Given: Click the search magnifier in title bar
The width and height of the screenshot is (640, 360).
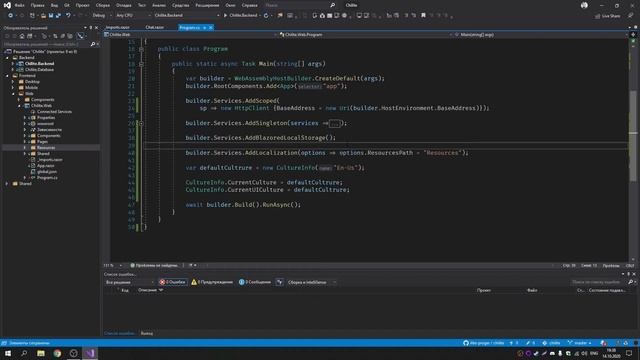Looking at the screenshot, I should click(x=333, y=5).
